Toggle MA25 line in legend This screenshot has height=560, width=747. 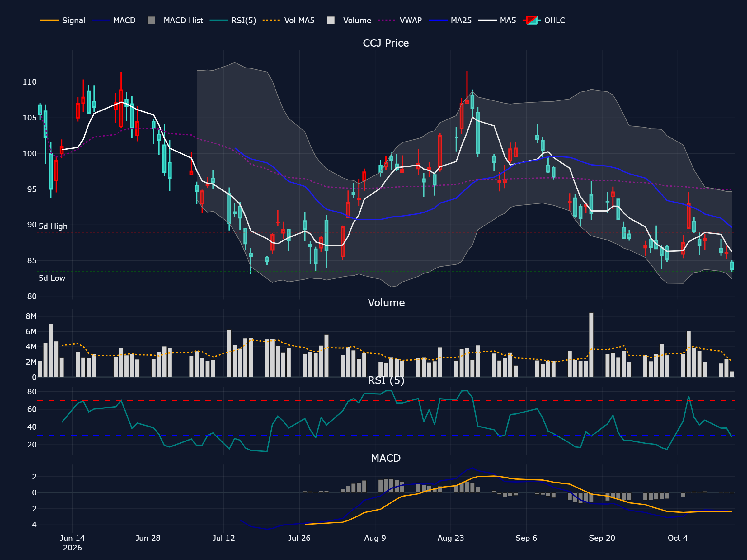coord(450,20)
